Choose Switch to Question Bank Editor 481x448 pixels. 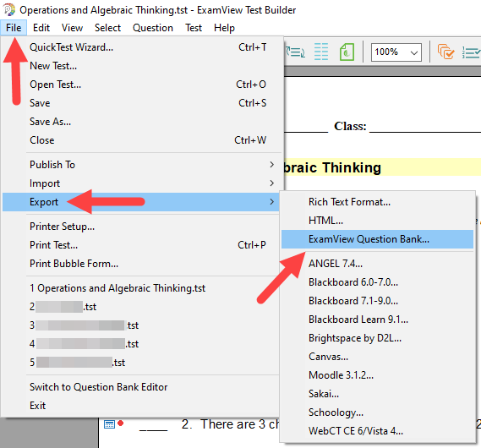point(142,387)
